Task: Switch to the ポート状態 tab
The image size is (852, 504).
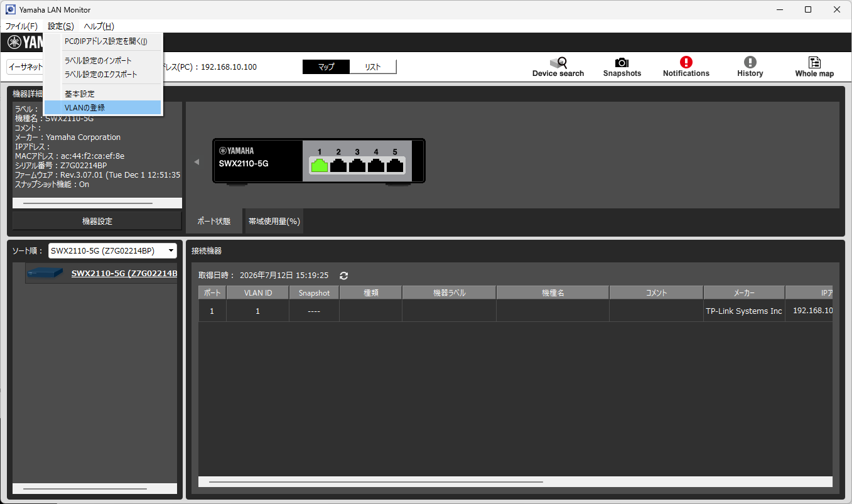Action: tap(214, 221)
